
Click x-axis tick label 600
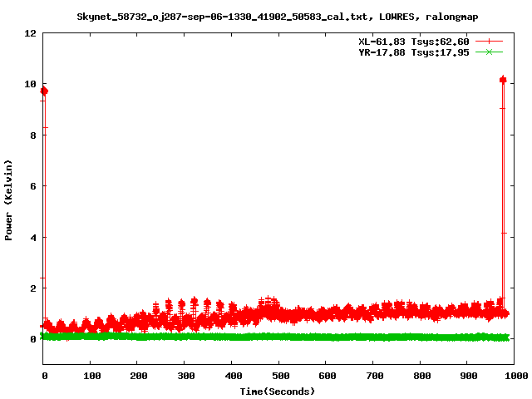click(328, 376)
